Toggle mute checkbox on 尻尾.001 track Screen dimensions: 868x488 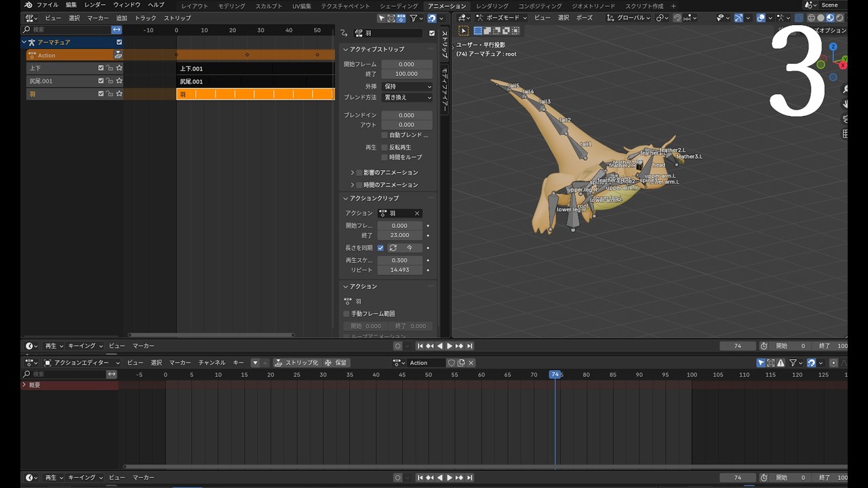click(101, 81)
